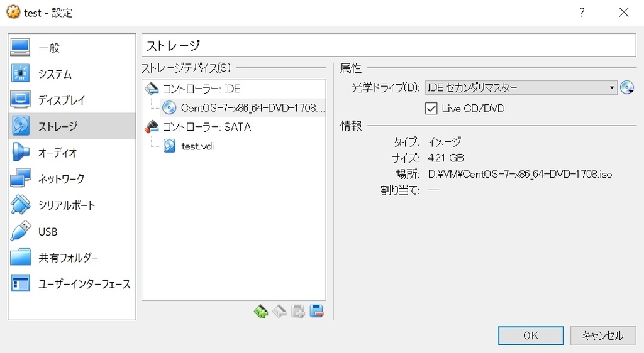Click the ユーザーインターフェース window icon
Image resolution: width=644 pixels, height=353 pixels.
[21, 284]
